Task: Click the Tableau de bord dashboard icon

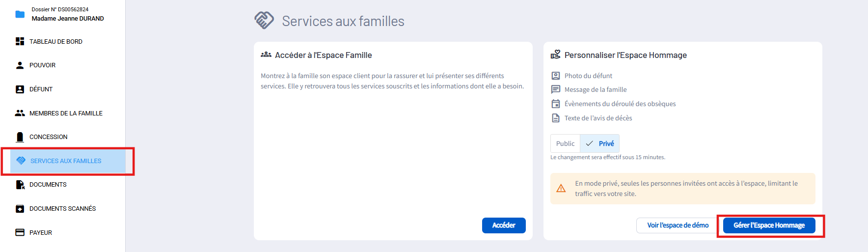Action: pos(20,41)
